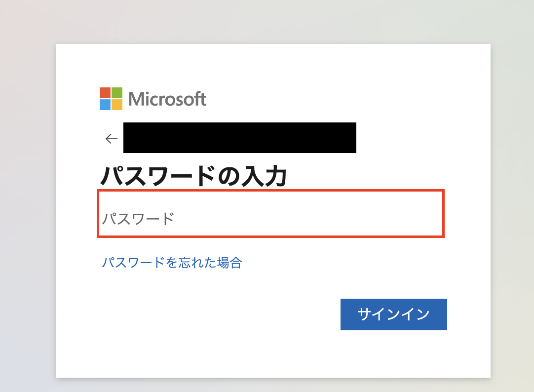Click the green square in the Microsoft logo
534x392 pixels.
click(x=117, y=92)
